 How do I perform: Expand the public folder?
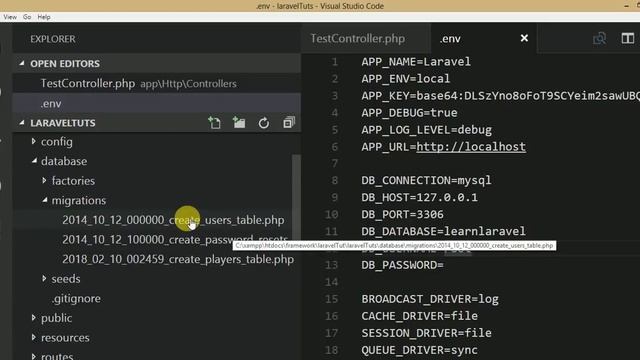pos(56,318)
